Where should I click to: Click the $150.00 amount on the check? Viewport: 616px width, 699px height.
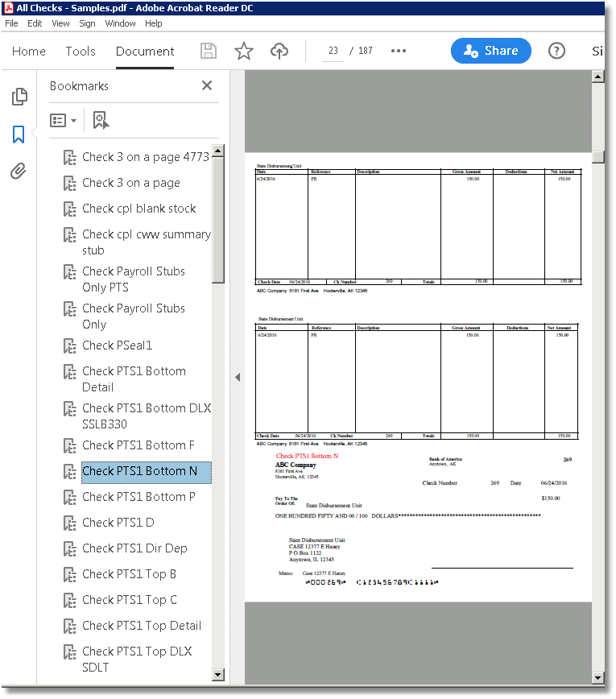pos(551,498)
